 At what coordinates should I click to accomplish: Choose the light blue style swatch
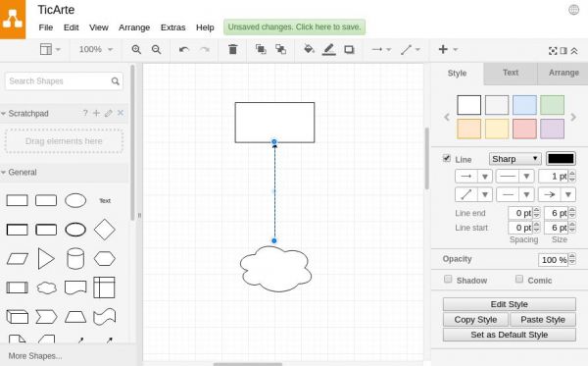(524, 105)
